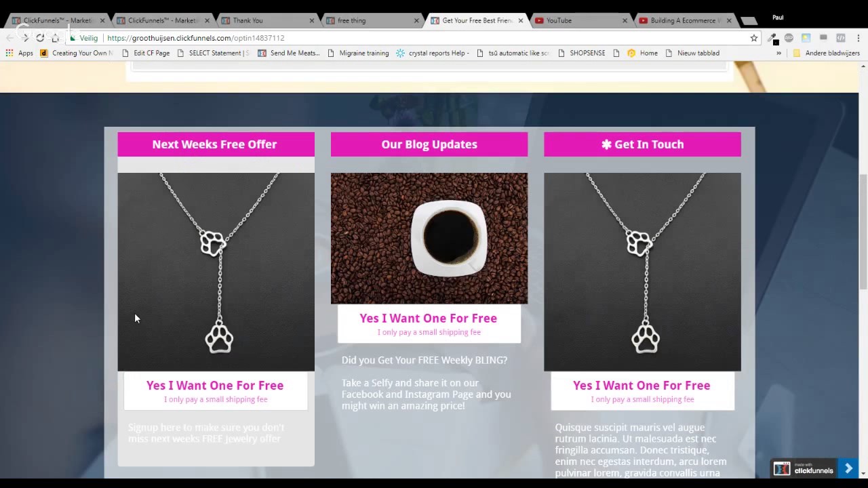Open the Send Me Meats bookmark
The width and height of the screenshot is (868, 488).
(288, 53)
